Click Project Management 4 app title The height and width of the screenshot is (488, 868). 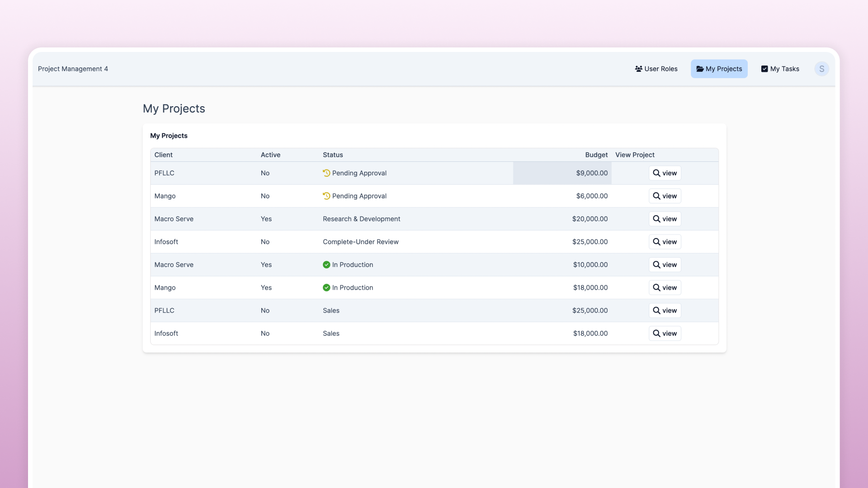coord(73,69)
